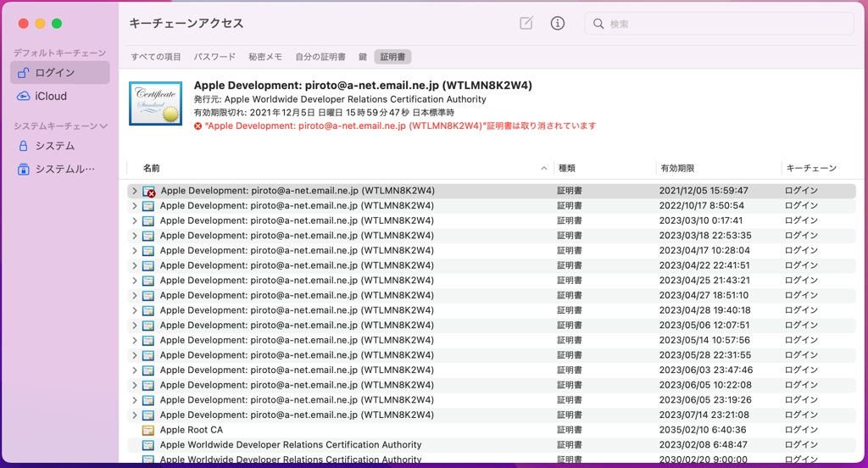Click the info circle icon in toolbar
Image resolution: width=868 pixels, height=468 pixels.
tap(557, 24)
